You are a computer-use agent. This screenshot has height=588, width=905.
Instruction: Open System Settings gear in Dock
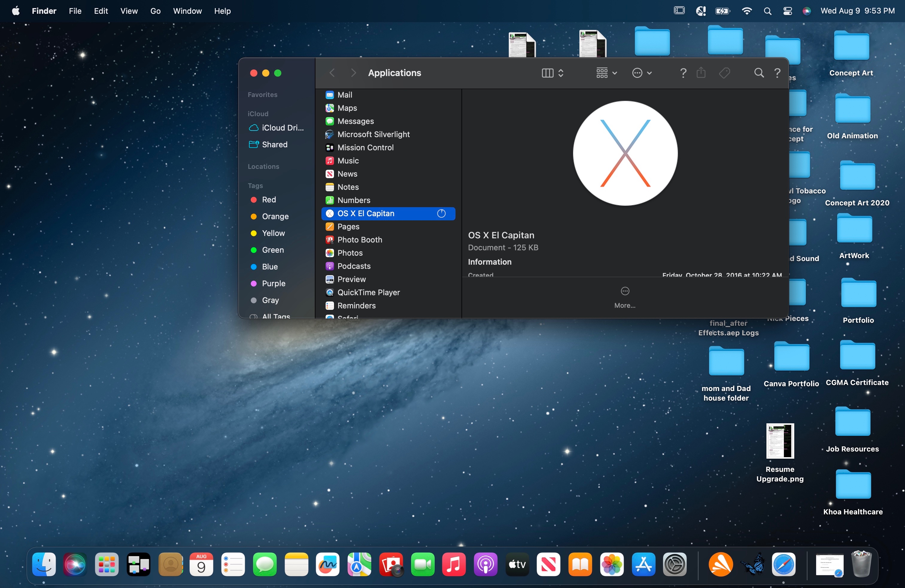click(675, 564)
